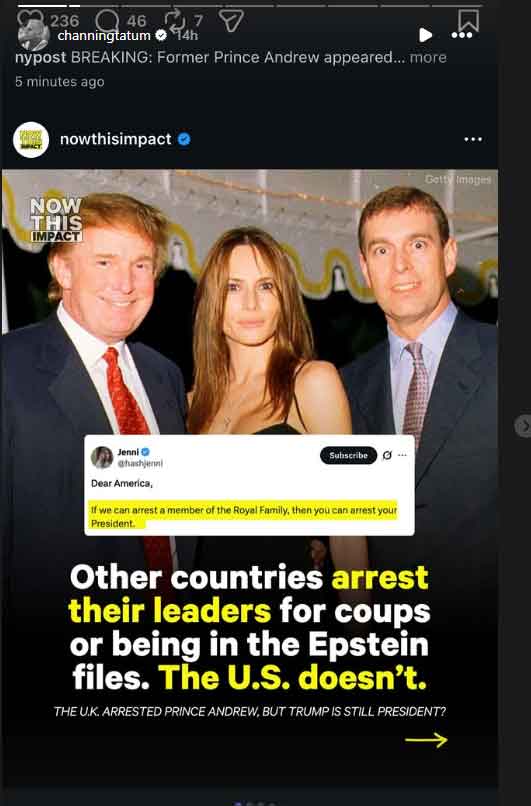The image size is (531, 806).
Task: Share post with paper plane icon
Action: coord(230,21)
